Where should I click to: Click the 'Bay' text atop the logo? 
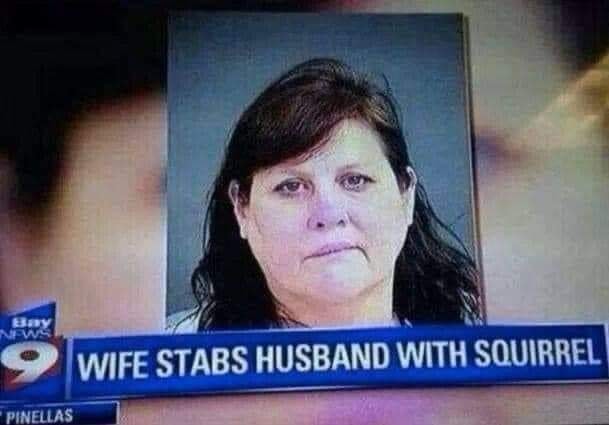pos(32,322)
